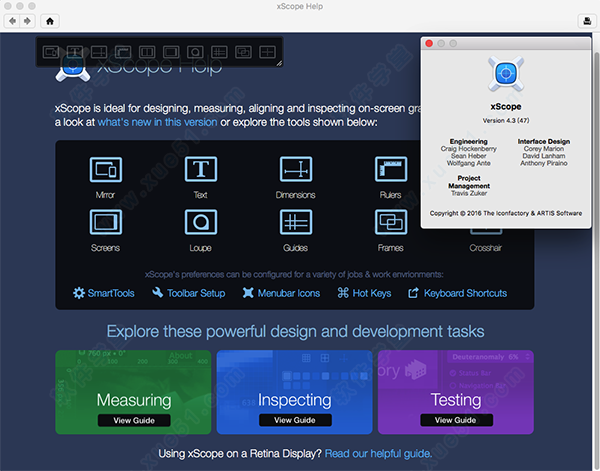Click the name "Travis Zuker" in the About window
The width and height of the screenshot is (600, 471).
pyautogui.click(x=469, y=193)
